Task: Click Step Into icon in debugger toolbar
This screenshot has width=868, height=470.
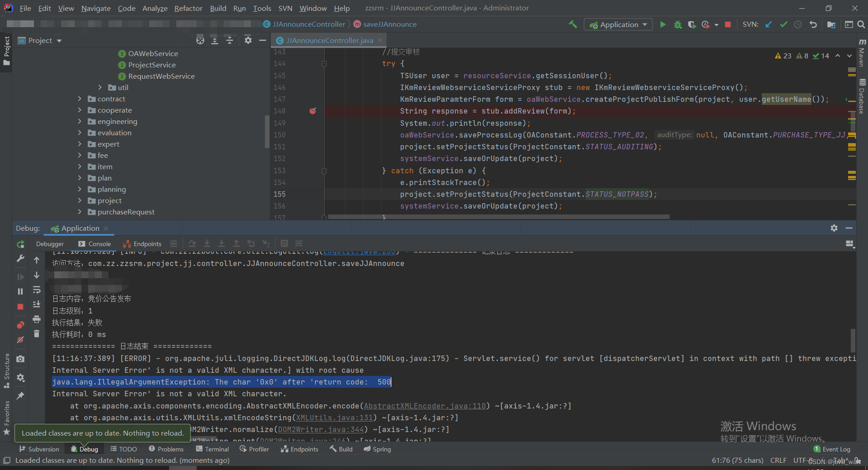Action: click(x=207, y=244)
